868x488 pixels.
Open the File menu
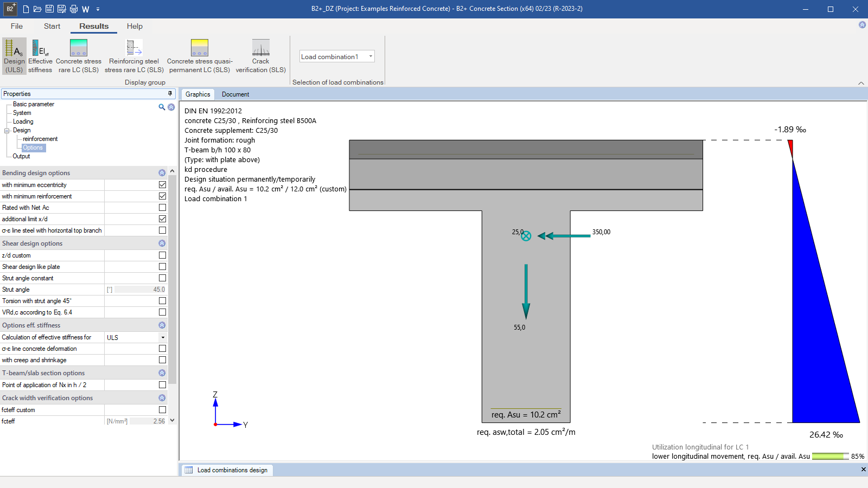[x=17, y=26]
